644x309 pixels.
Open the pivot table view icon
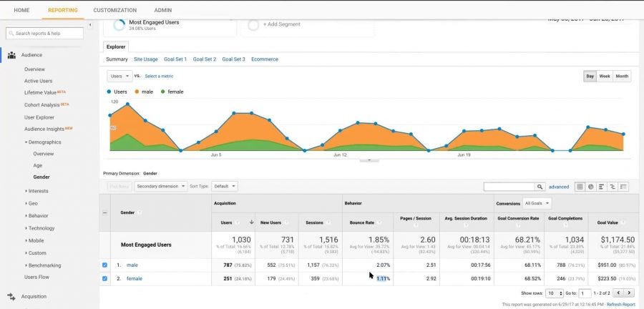click(623, 187)
